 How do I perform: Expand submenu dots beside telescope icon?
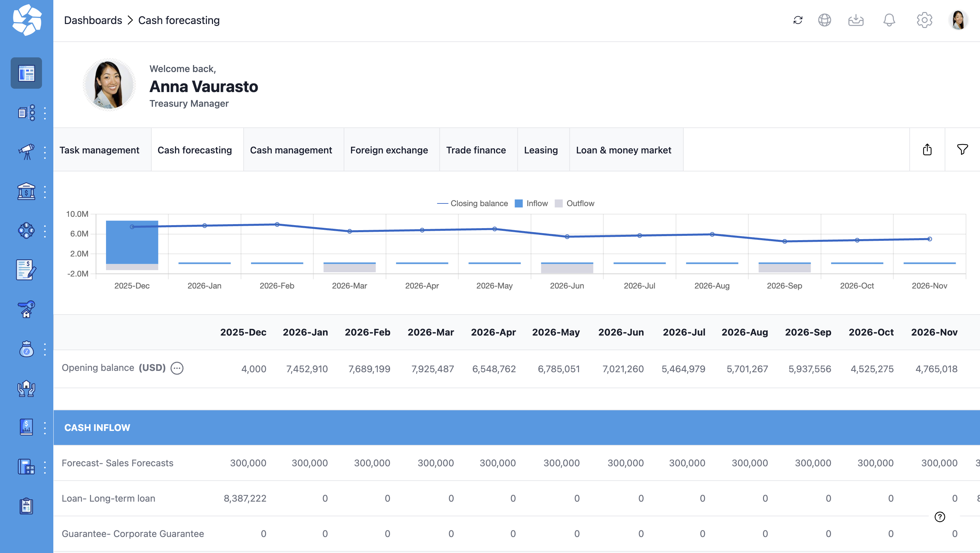[45, 152]
